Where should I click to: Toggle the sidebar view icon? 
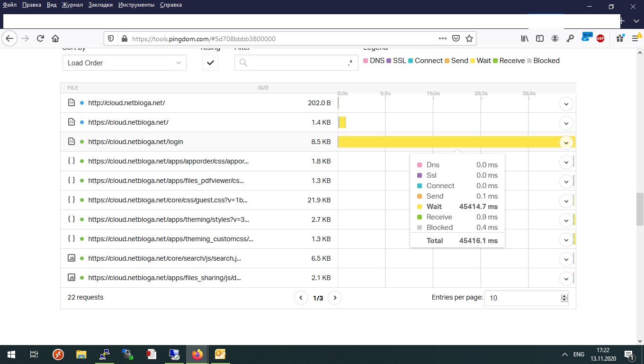click(x=539, y=38)
